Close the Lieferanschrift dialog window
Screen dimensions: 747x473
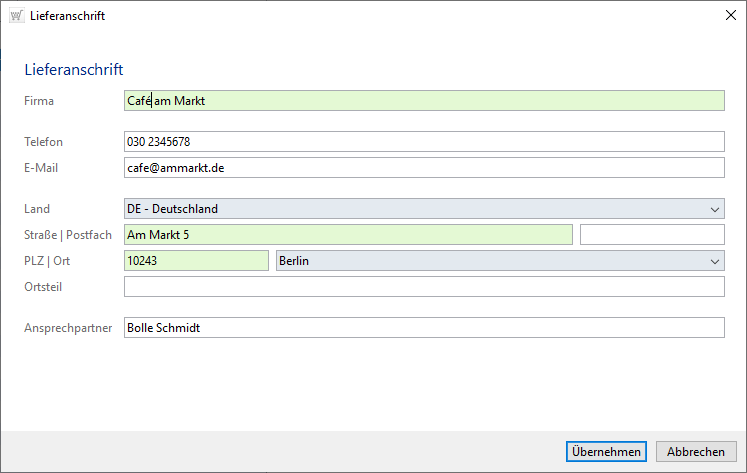point(730,16)
